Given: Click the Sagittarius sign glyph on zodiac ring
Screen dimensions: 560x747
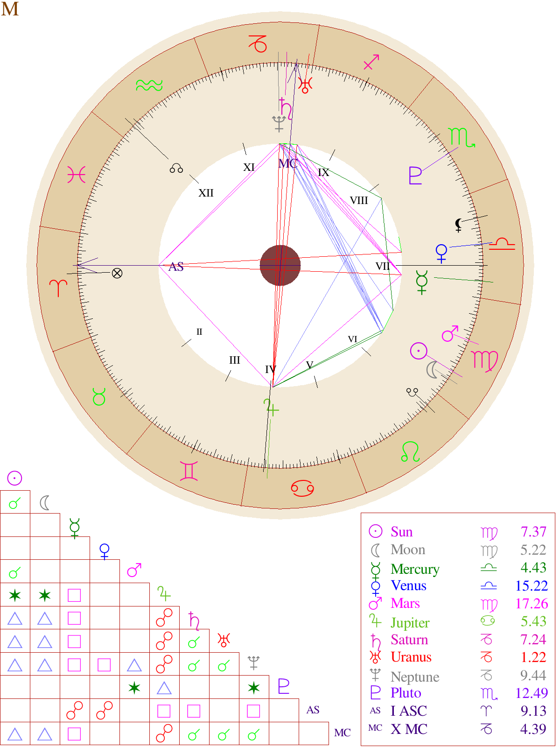Looking at the screenshot, I should coord(371,62).
